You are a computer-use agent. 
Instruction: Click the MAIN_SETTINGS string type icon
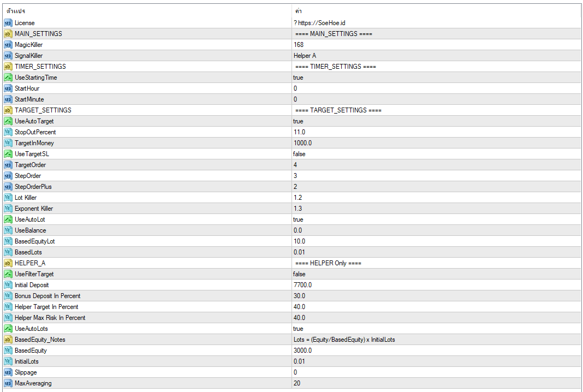[x=8, y=34]
